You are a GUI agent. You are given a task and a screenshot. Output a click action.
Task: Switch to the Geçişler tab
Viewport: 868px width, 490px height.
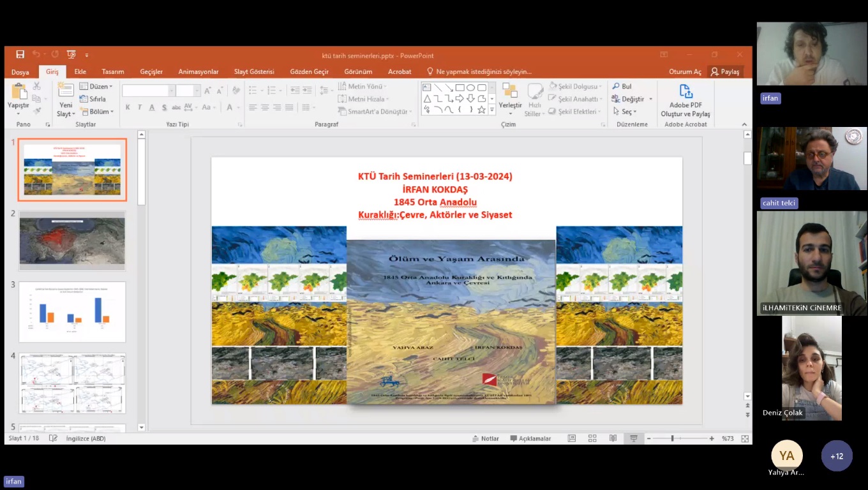pyautogui.click(x=151, y=72)
